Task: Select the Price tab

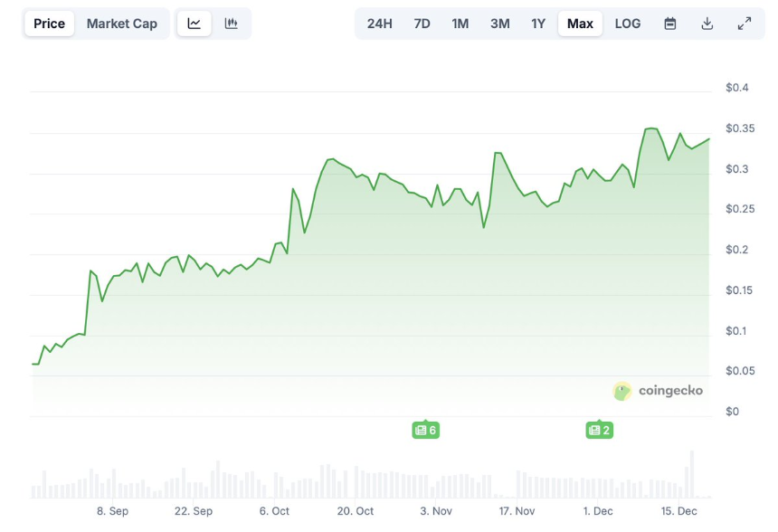Action: 50,24
